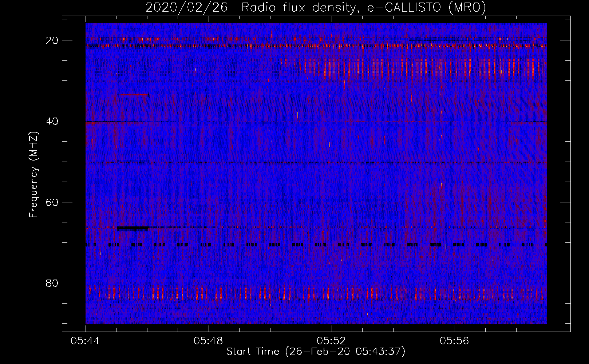Click the 05:52 time tick label
Viewport: 589px width, 364px height.
tap(332, 341)
